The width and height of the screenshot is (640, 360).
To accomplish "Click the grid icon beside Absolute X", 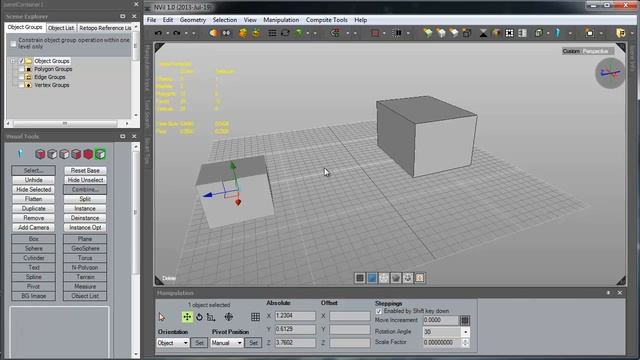I will (256, 317).
